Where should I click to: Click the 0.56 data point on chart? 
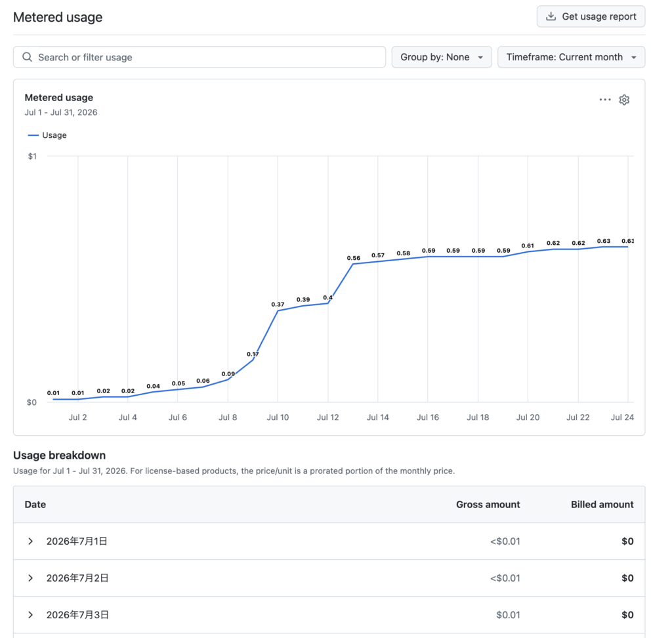tap(353, 264)
